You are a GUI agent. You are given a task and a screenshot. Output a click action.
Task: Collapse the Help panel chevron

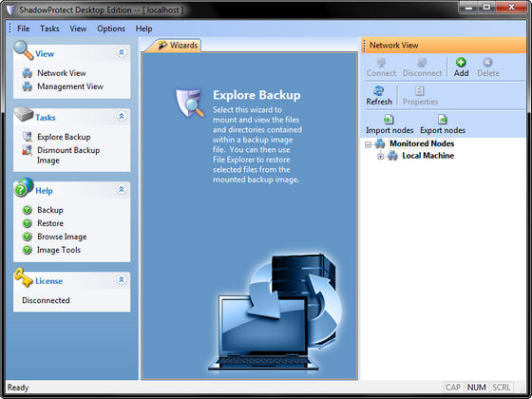[x=122, y=189]
